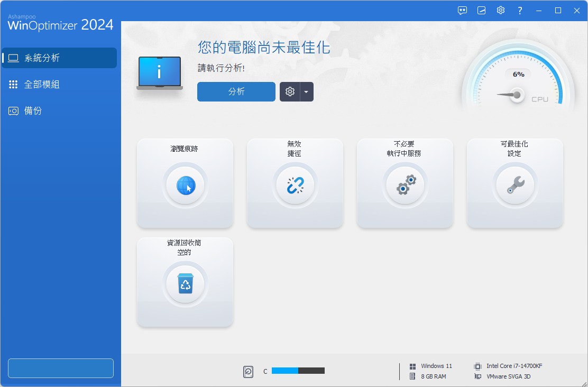
Task: Click the WinOptimizer 2024 logo
Action: pos(60,23)
